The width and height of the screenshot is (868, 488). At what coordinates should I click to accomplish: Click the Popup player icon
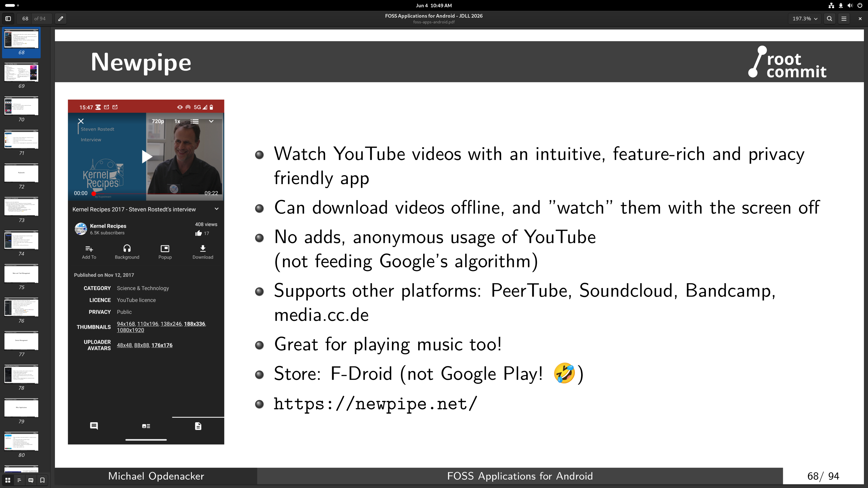pos(165,249)
